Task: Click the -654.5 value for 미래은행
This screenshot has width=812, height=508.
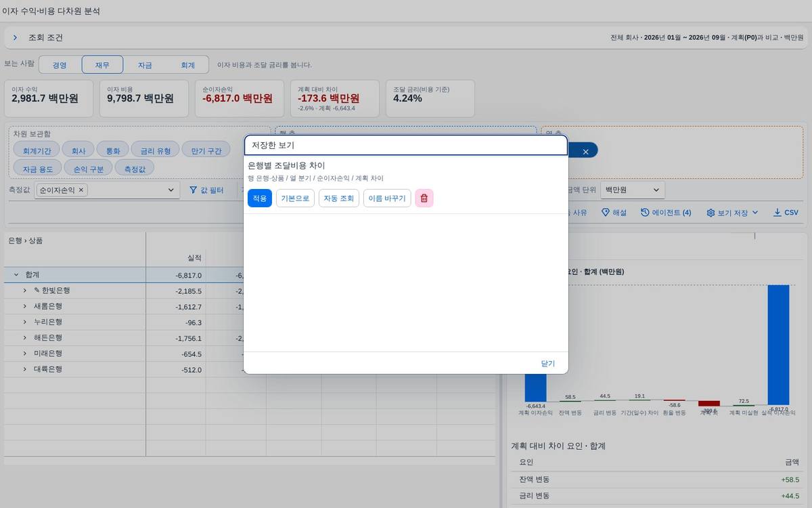Action: (x=191, y=354)
